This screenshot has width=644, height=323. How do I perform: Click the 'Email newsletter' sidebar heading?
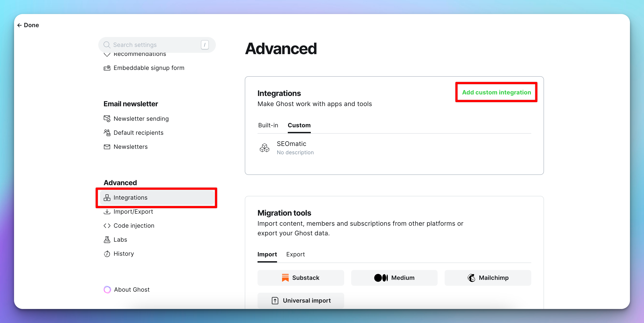131,104
